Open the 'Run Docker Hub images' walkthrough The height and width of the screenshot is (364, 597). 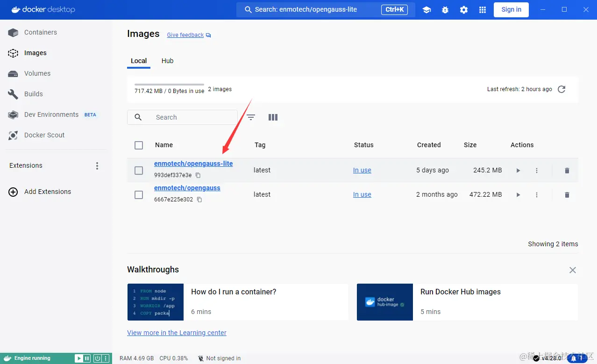click(467, 302)
